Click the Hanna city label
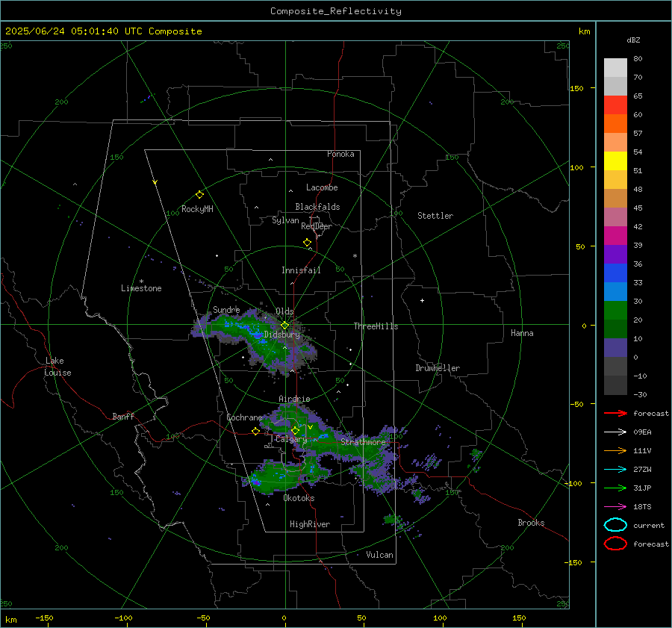This screenshot has height=628, width=672. click(522, 333)
